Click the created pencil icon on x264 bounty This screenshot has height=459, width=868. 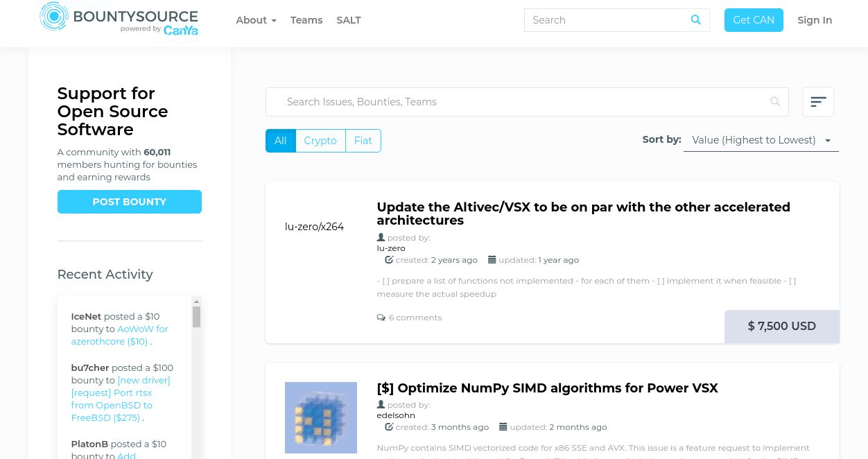point(389,260)
